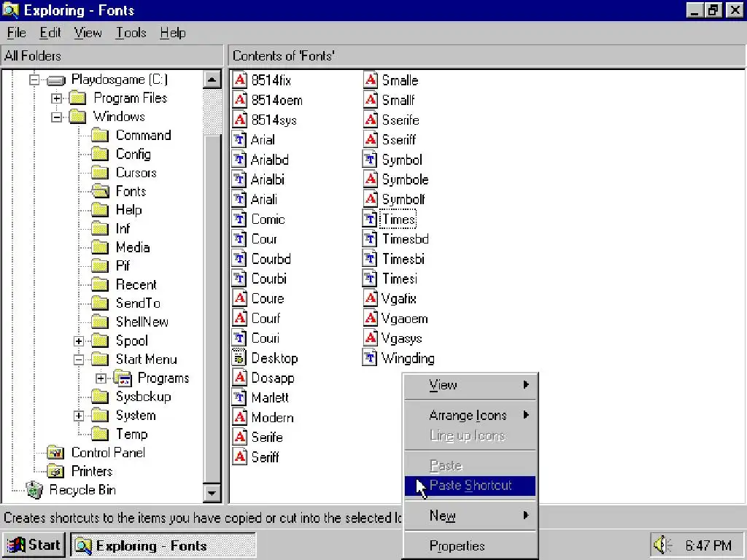This screenshot has width=747, height=560.
Task: Expand the Spool folder node
Action: coord(79,341)
